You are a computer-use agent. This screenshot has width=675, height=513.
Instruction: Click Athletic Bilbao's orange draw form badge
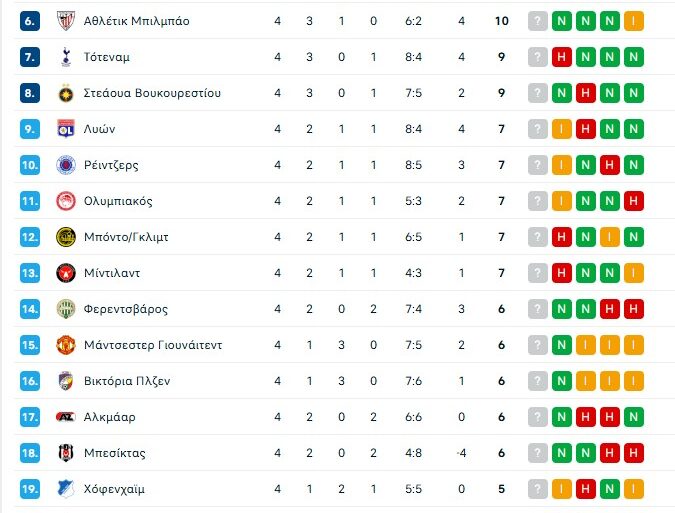click(x=633, y=21)
